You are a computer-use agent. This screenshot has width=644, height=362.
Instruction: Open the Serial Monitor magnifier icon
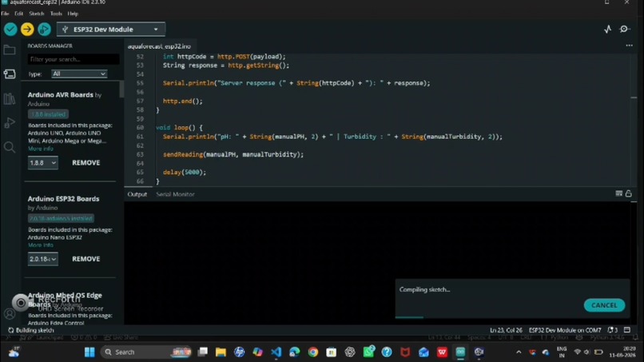pos(624,30)
